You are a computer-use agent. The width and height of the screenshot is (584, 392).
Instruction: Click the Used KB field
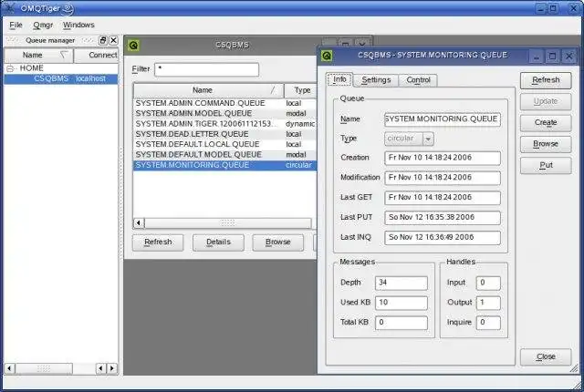[x=401, y=303]
